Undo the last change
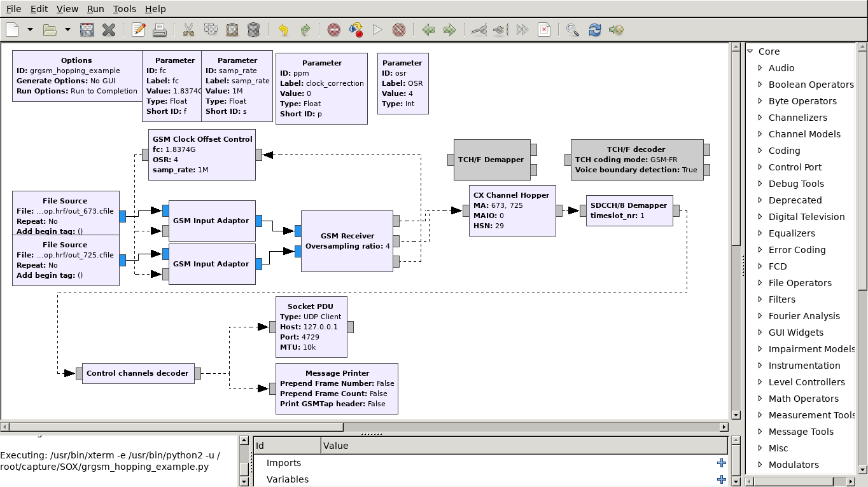Image resolution: width=868 pixels, height=487 pixels. (283, 29)
